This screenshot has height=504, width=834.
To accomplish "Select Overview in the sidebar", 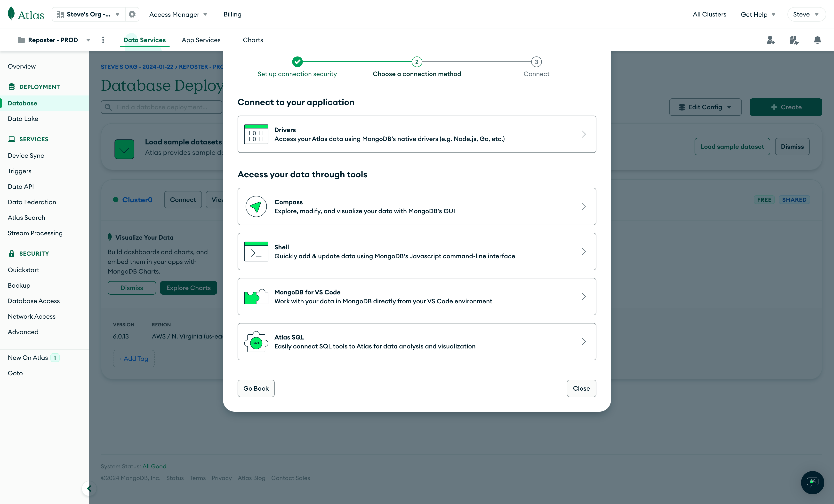I will coord(22,66).
